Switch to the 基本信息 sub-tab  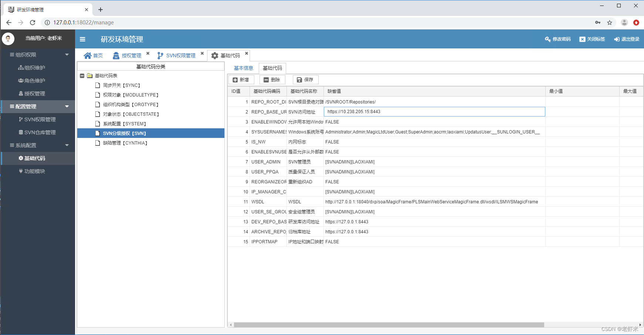(x=244, y=68)
